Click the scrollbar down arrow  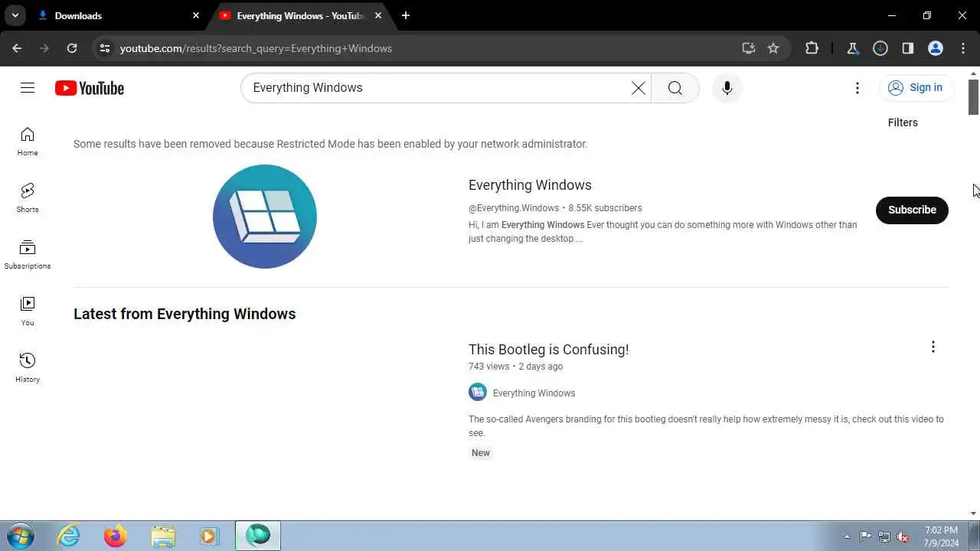(x=974, y=514)
